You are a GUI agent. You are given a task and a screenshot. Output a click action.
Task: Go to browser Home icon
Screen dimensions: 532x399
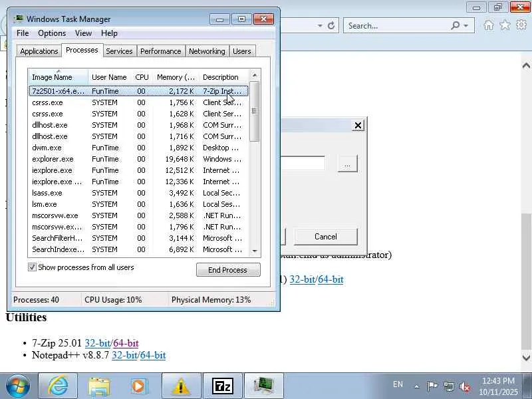pos(489,25)
